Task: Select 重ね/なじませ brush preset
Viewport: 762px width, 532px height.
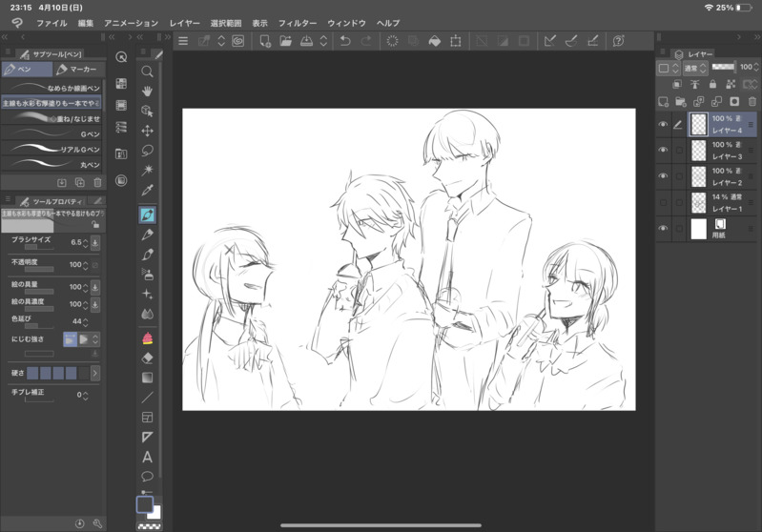Action: tap(51, 118)
